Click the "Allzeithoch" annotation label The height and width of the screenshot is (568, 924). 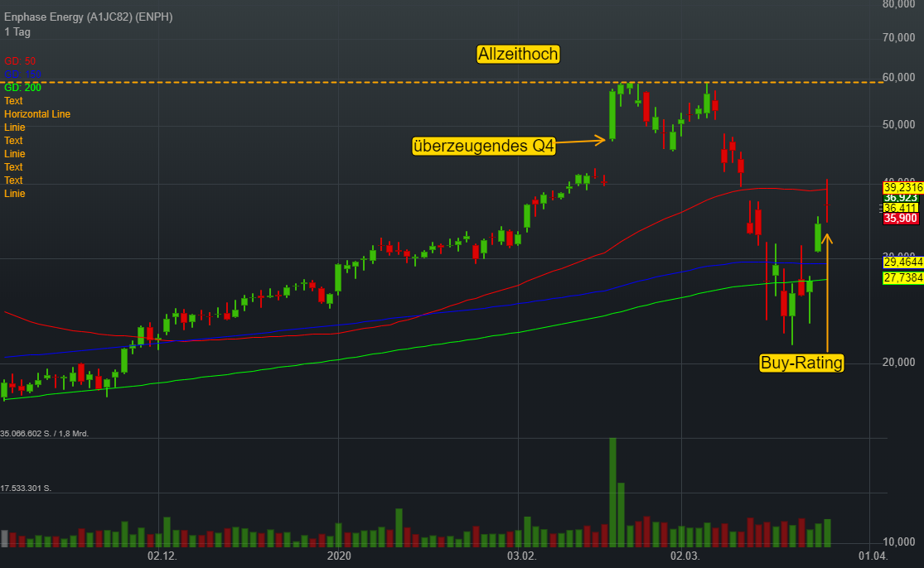[x=518, y=54]
